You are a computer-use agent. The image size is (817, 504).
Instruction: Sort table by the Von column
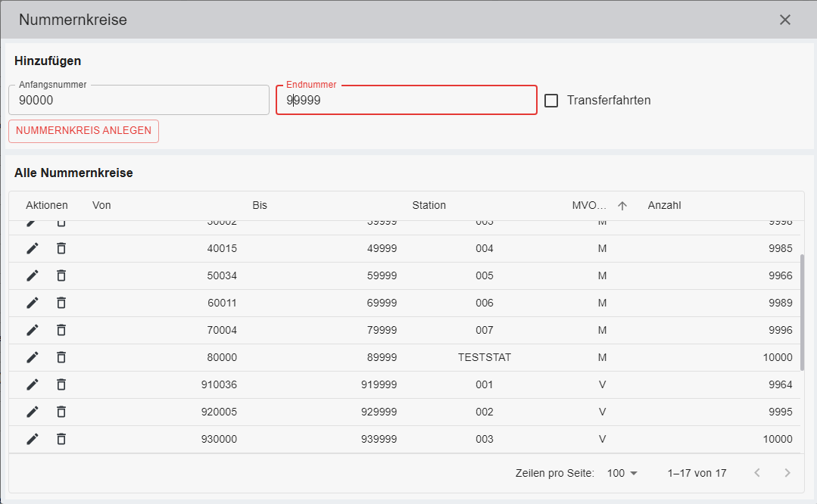[x=101, y=205]
